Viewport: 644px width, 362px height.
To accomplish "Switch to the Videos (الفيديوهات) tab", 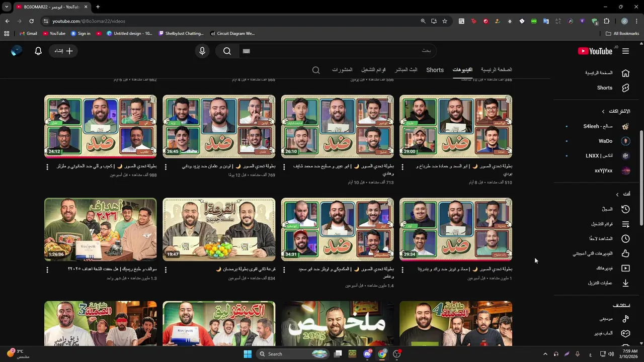I will coord(462,70).
